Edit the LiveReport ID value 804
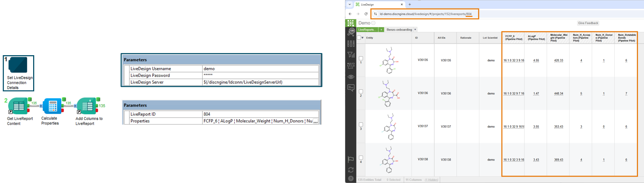Image resolution: width=644 pixels, height=183 pixels. (x=260, y=114)
